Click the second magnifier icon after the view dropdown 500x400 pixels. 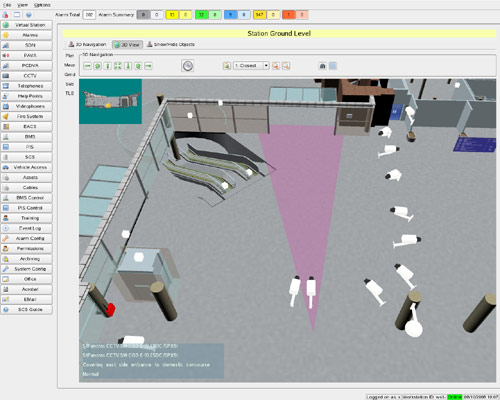pos(286,66)
